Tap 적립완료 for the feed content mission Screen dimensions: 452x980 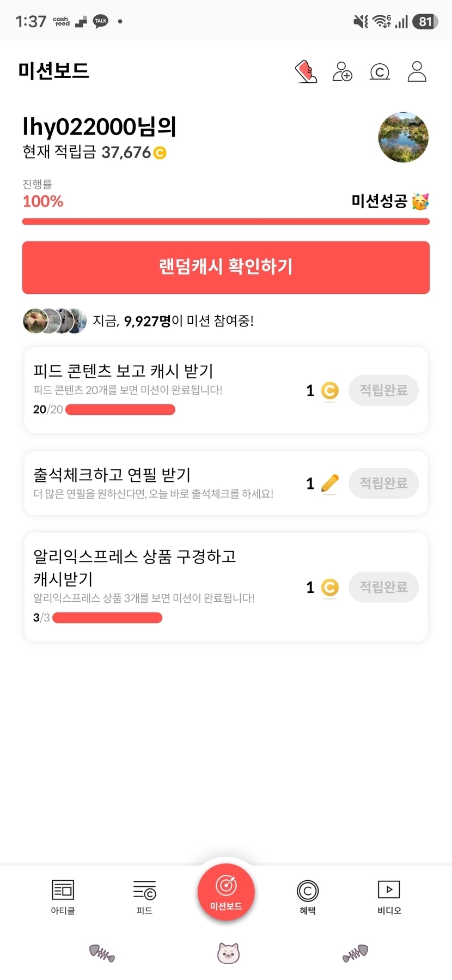tap(383, 390)
